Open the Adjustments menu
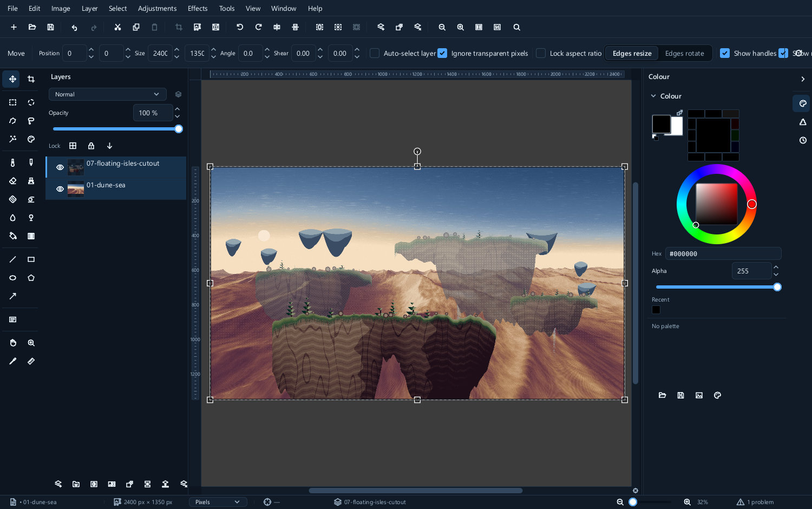The height and width of the screenshot is (509, 812). (157, 8)
